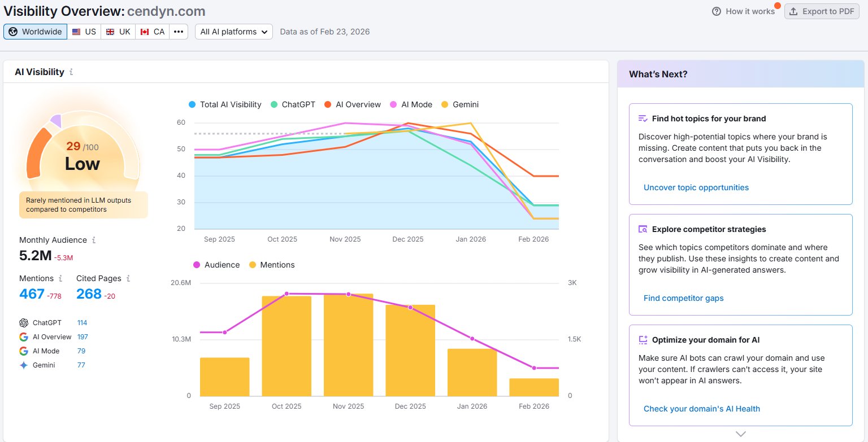The width and height of the screenshot is (868, 442).
Task: Click Export to PDF button
Action: click(x=822, y=11)
